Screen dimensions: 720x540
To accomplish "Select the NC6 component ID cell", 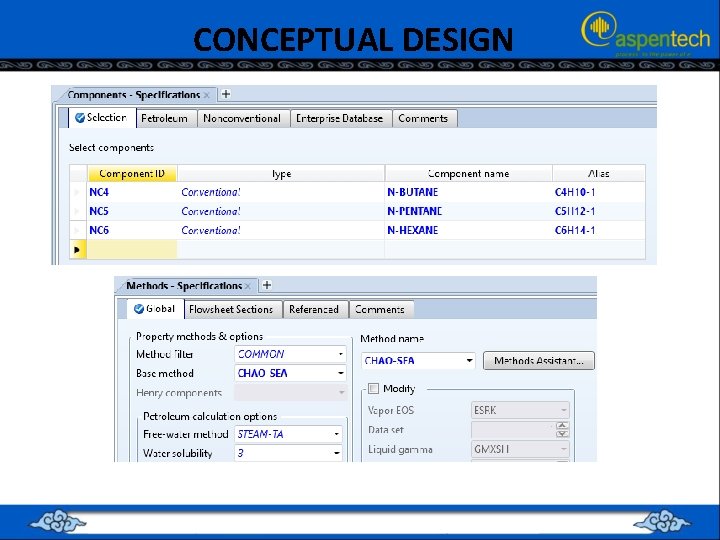I will pos(132,230).
